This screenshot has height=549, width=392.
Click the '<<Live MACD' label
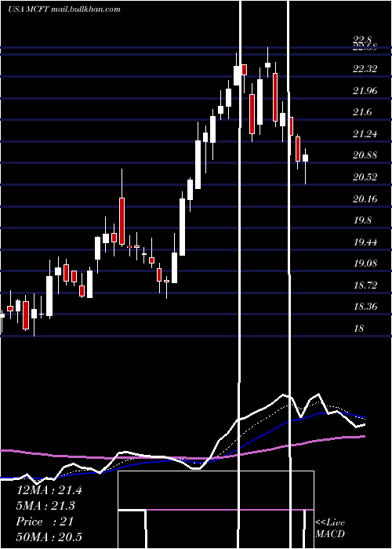330,528
